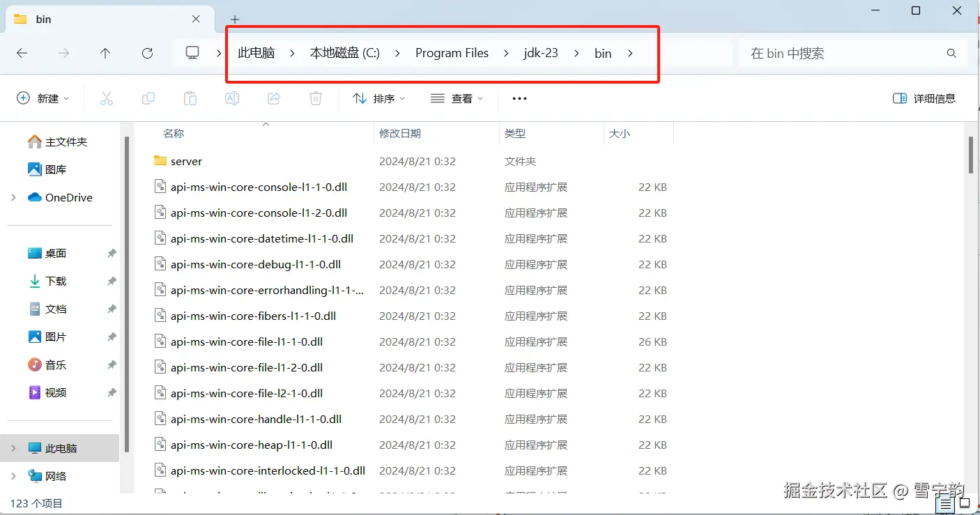Expand chevron after jdk-23 in breadcrumb
The height and width of the screenshot is (515, 980).
pos(576,53)
